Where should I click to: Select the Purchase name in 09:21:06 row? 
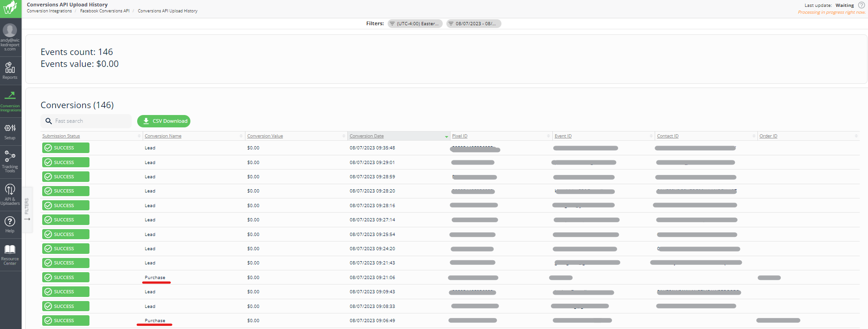155,278
